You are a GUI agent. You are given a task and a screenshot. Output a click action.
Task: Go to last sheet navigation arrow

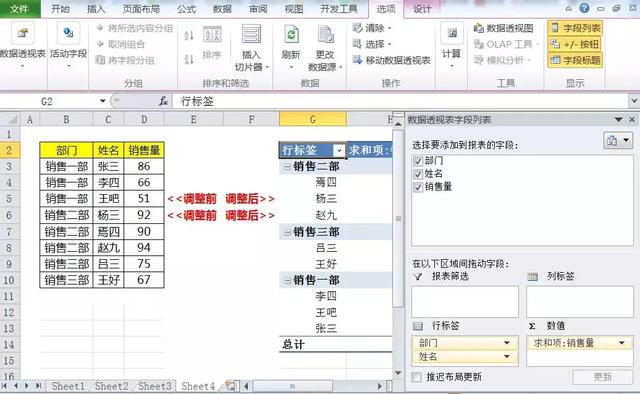click(38, 386)
